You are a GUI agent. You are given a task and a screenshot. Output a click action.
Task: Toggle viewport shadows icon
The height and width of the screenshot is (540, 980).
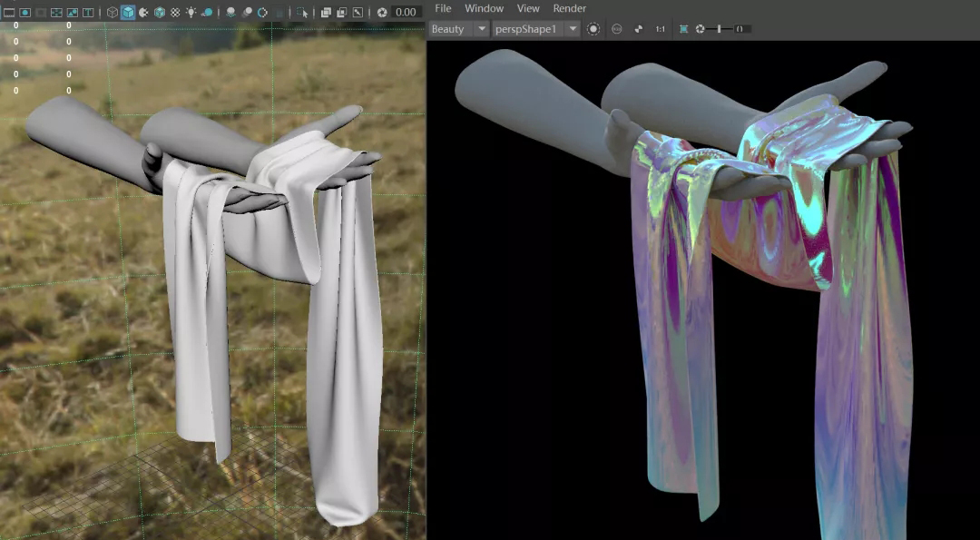[208, 12]
